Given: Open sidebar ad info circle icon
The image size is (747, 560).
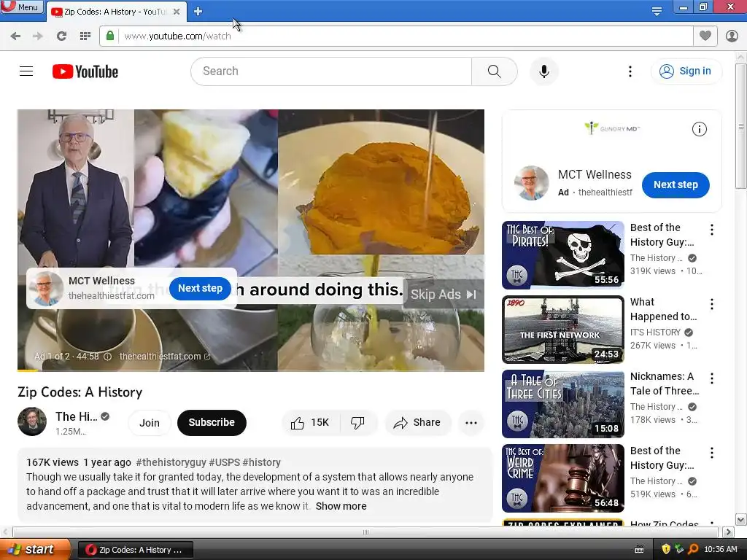Looking at the screenshot, I should pyautogui.click(x=699, y=129).
